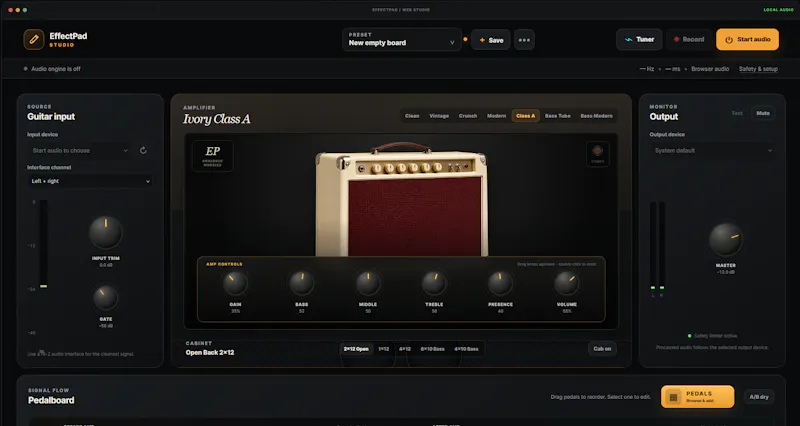
Task: Toggle the output Mute button
Action: coord(763,113)
